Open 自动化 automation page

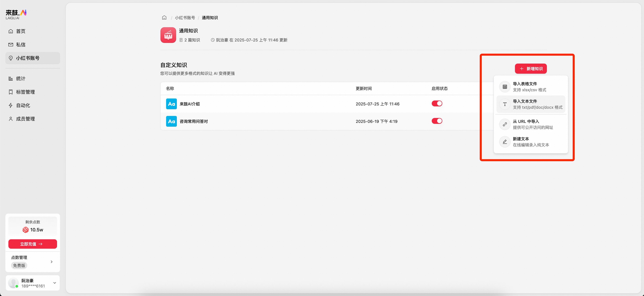23,106
